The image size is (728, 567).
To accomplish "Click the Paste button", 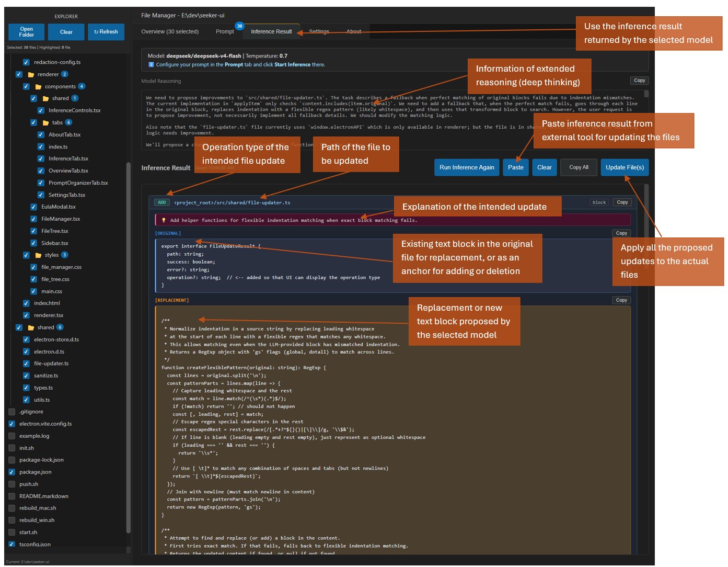I will tap(516, 167).
